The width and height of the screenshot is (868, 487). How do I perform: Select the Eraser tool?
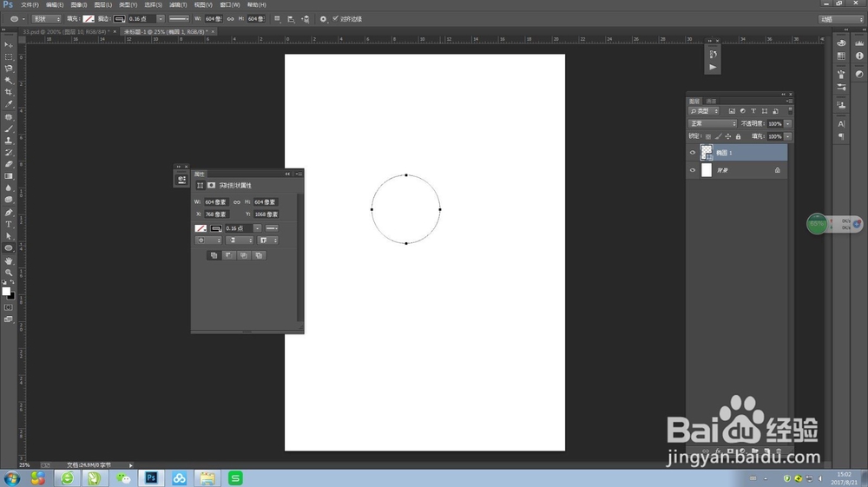pos(9,164)
